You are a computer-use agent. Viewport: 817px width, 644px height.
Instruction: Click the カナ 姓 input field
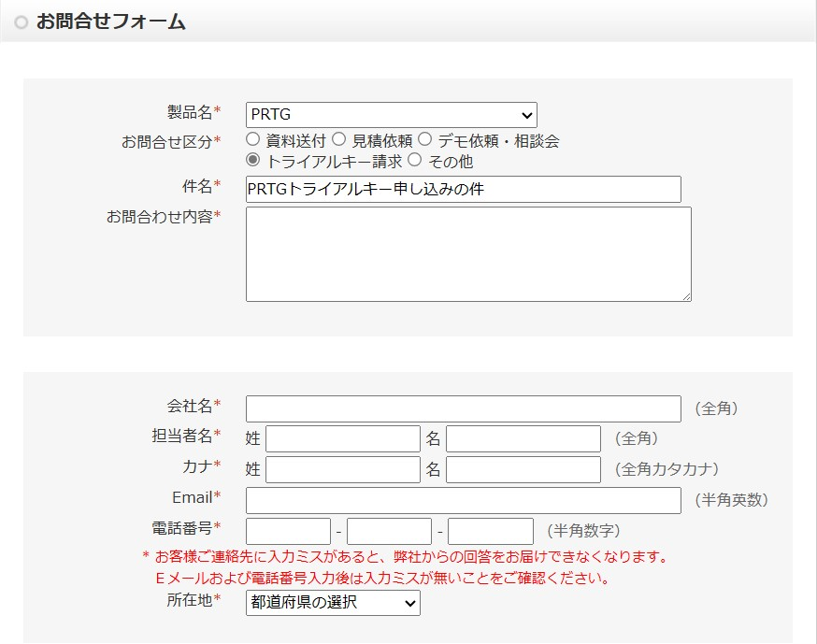click(343, 469)
